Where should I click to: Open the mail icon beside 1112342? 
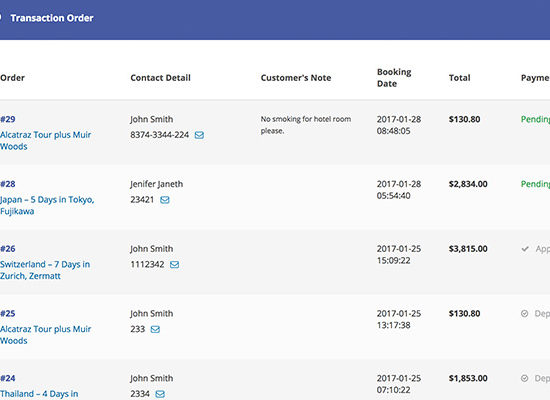click(175, 265)
